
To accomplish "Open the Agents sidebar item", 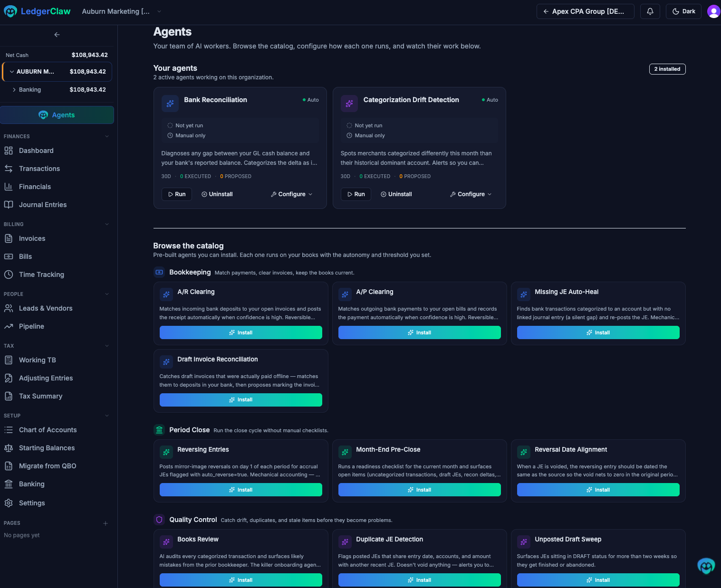I will click(57, 115).
